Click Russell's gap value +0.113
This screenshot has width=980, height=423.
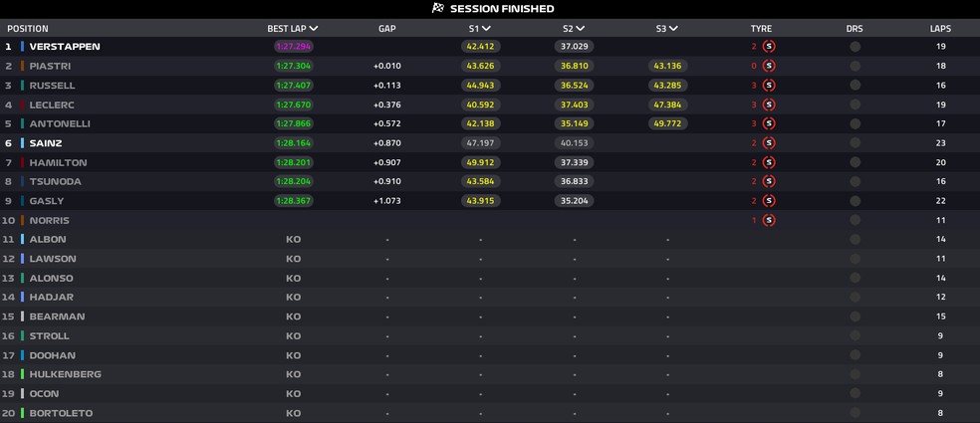tap(386, 85)
